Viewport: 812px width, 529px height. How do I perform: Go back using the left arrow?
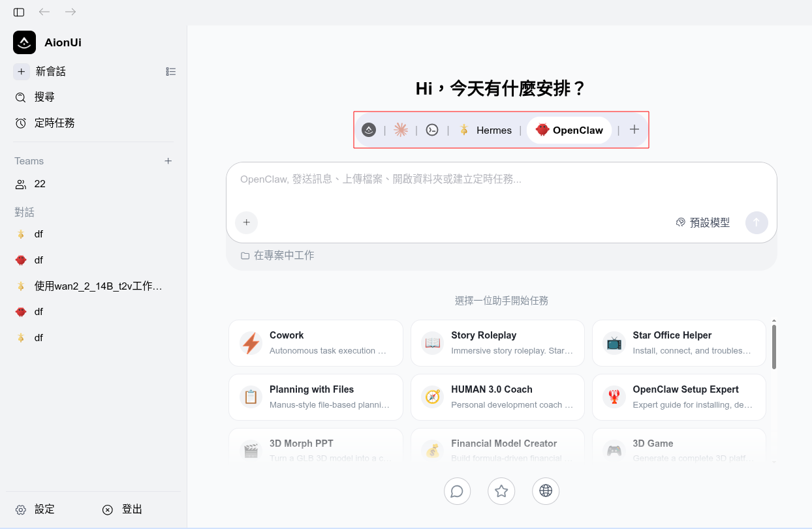tap(44, 12)
